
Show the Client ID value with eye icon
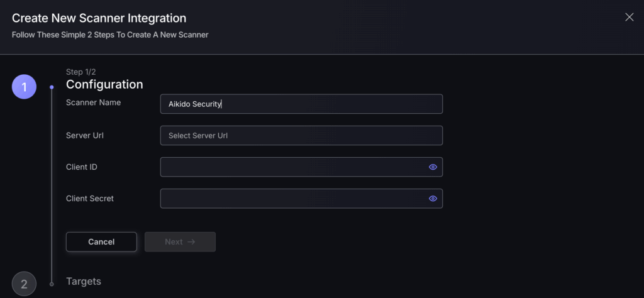433,167
